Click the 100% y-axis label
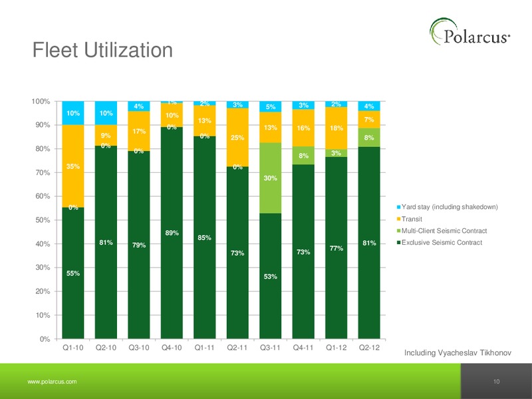 pyautogui.click(x=41, y=102)
